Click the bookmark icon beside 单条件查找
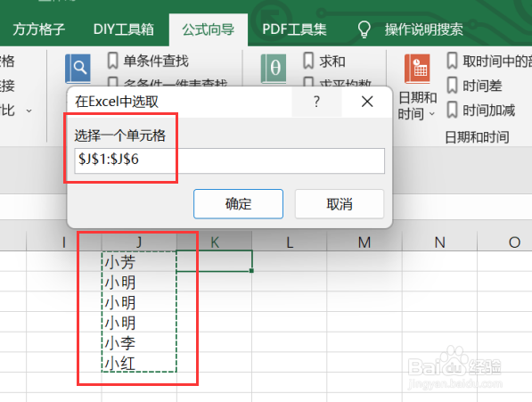Viewport: 532px width, 402px height. click(x=112, y=61)
